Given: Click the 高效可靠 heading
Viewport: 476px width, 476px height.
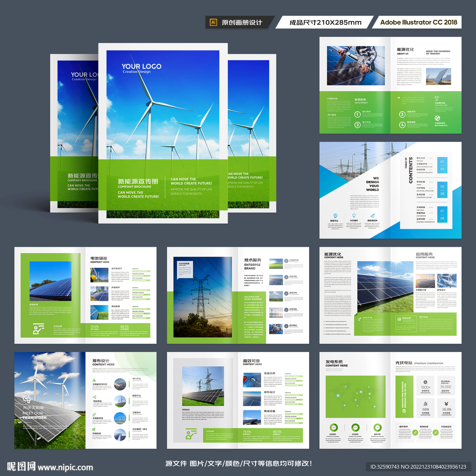Looking at the screenshot, I should pyautogui.click(x=251, y=361).
